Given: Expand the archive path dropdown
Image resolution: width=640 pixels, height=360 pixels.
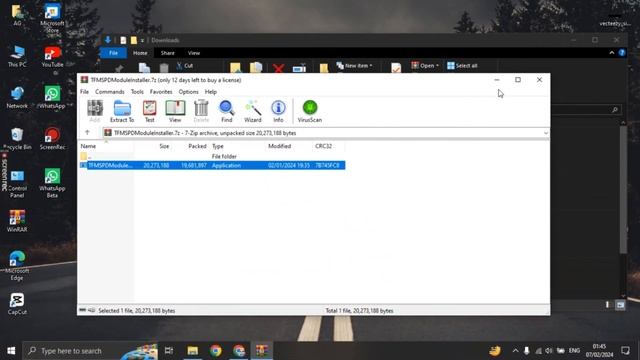Looking at the screenshot, I should pyautogui.click(x=546, y=133).
